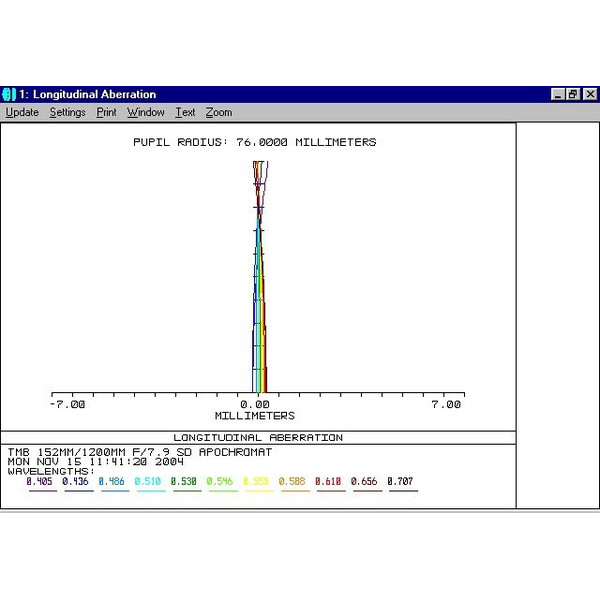Open the Window menu
Screen dimensions: 600x600
click(x=146, y=113)
